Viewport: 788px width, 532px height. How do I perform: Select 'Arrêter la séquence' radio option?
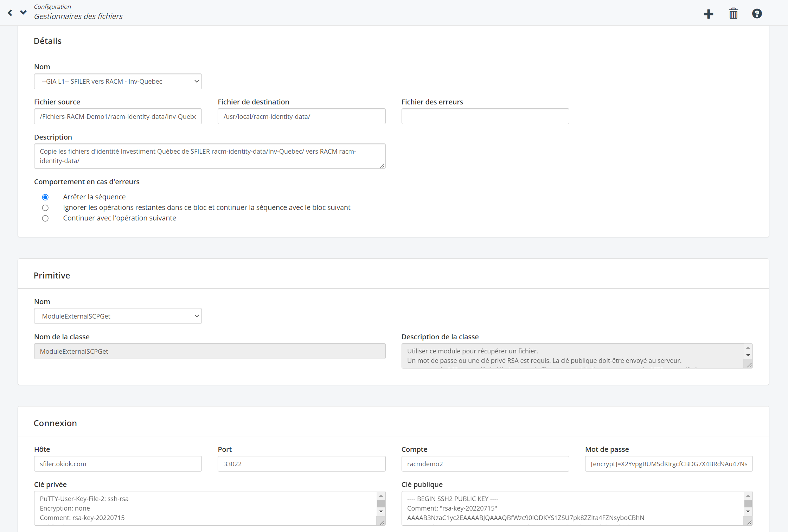tap(45, 197)
